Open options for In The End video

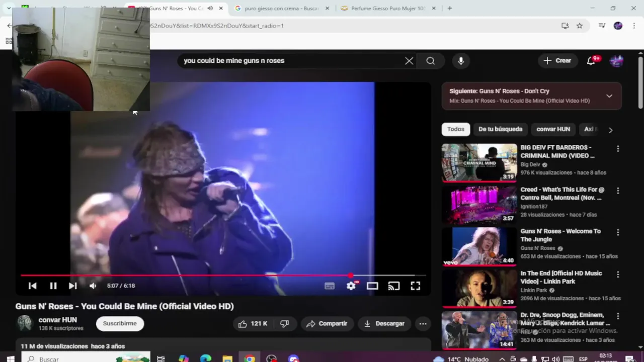618,275
